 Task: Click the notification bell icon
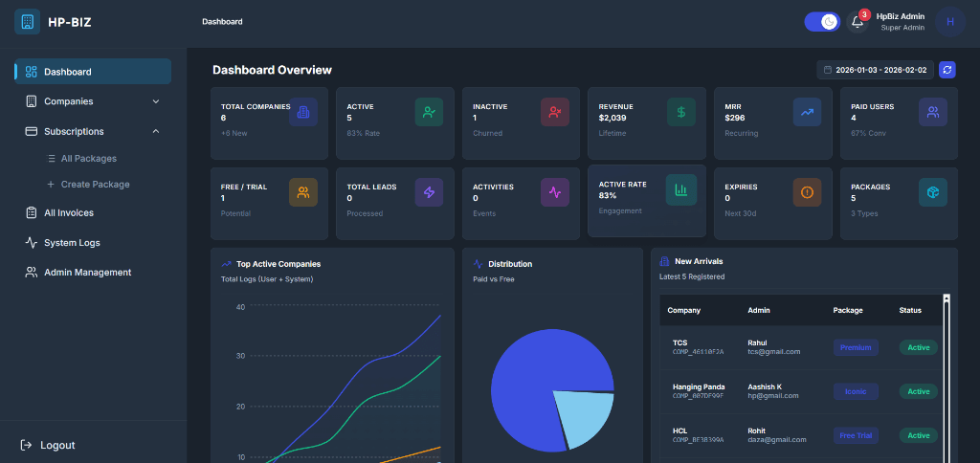click(x=857, y=23)
